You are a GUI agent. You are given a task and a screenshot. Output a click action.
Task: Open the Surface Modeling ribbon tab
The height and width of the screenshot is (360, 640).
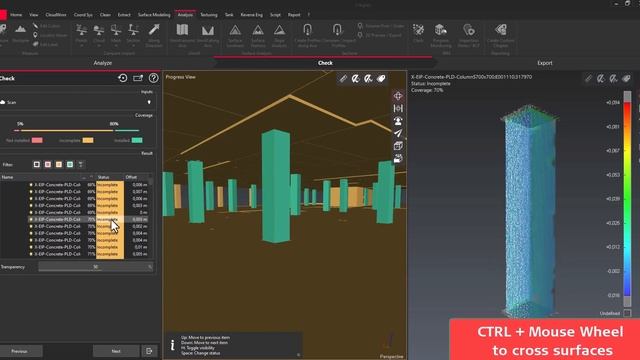[154, 15]
